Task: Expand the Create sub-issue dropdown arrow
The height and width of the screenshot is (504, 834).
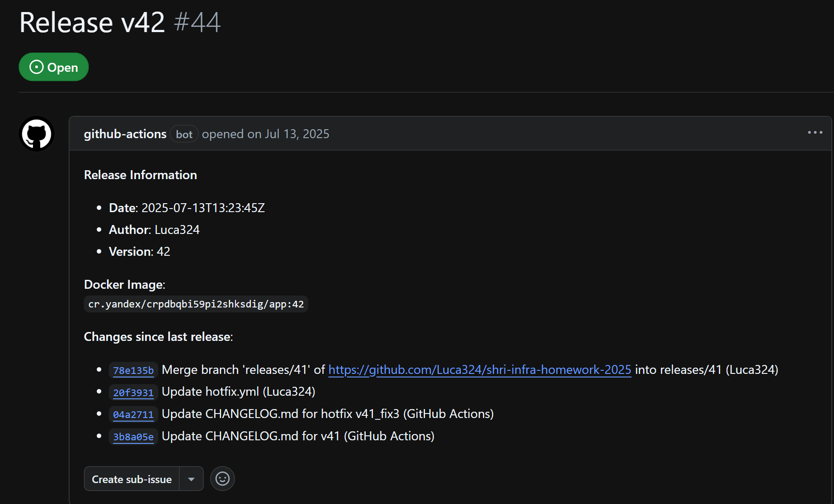Action: pos(191,479)
